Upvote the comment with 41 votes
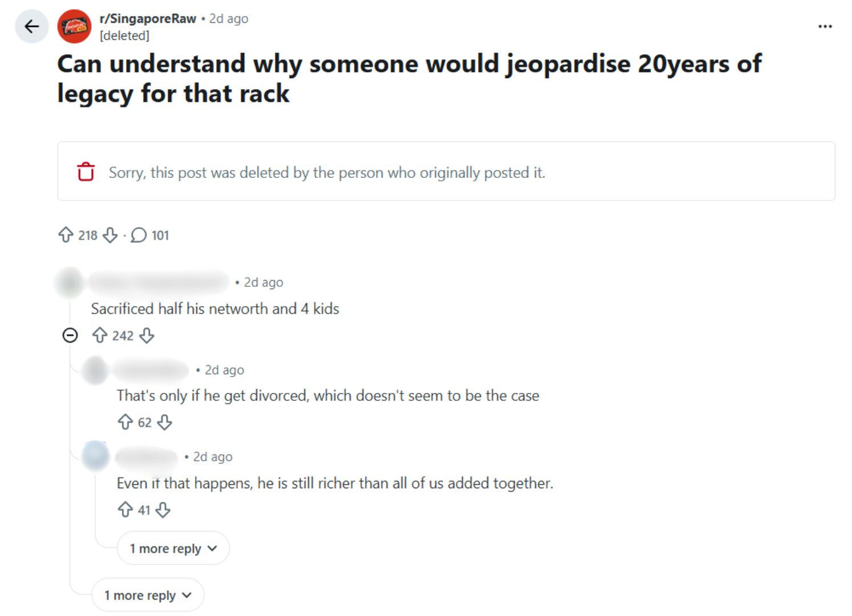Viewport: 852px width, 616px height. [125, 509]
